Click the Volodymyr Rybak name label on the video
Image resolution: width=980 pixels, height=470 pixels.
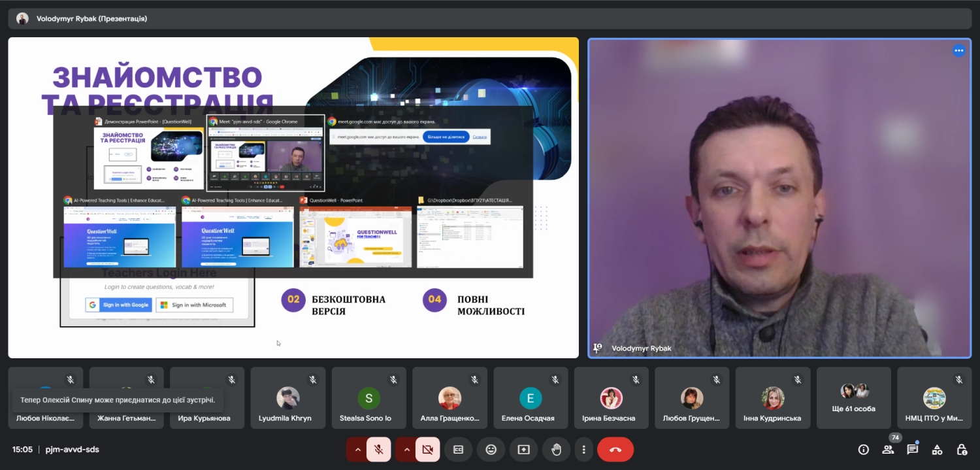(x=642, y=348)
